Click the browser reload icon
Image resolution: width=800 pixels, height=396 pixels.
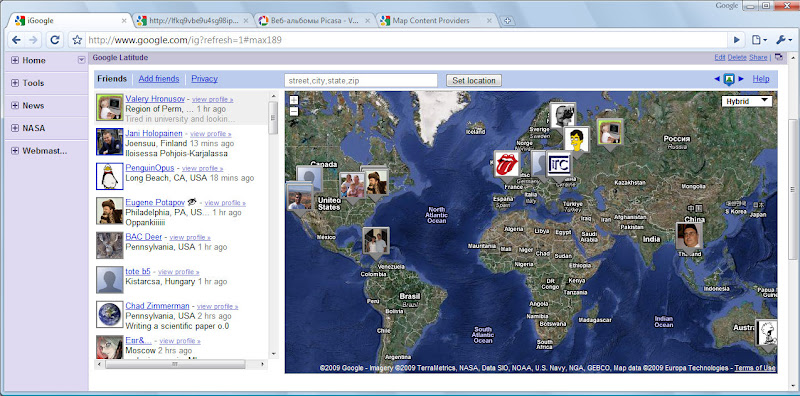(55, 40)
